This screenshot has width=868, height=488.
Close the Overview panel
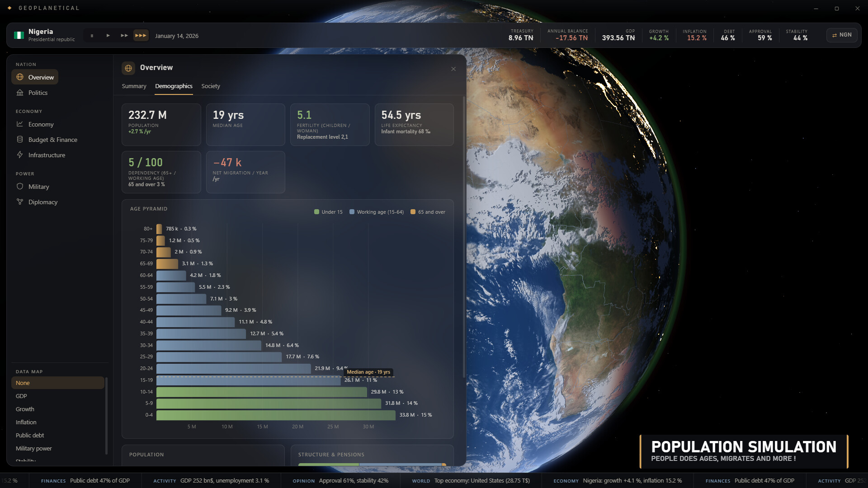[453, 69]
